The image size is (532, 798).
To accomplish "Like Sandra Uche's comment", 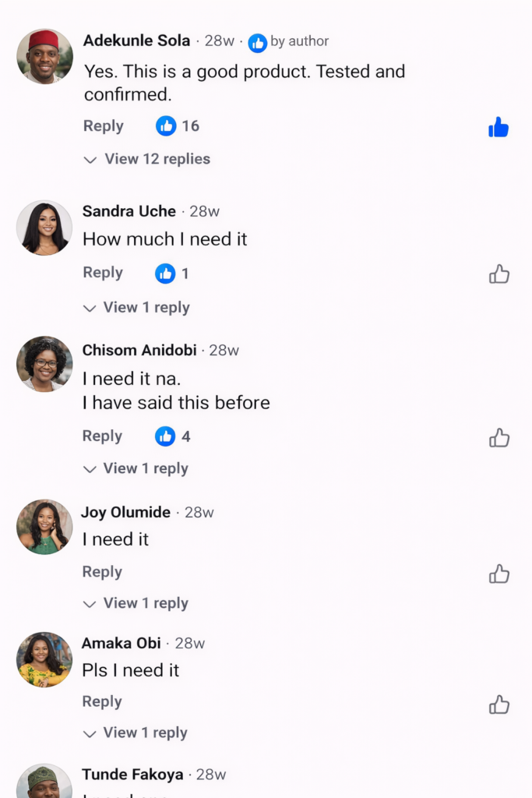I will (x=499, y=274).
